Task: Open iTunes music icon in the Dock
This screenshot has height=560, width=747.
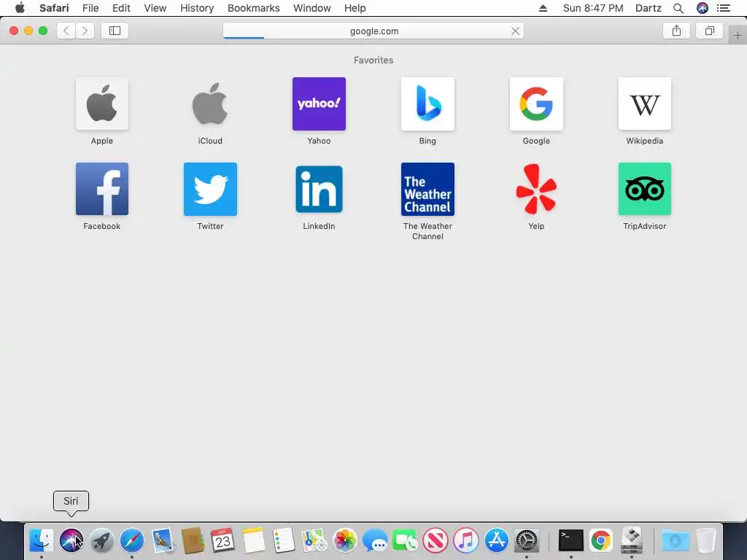Action: click(466, 540)
